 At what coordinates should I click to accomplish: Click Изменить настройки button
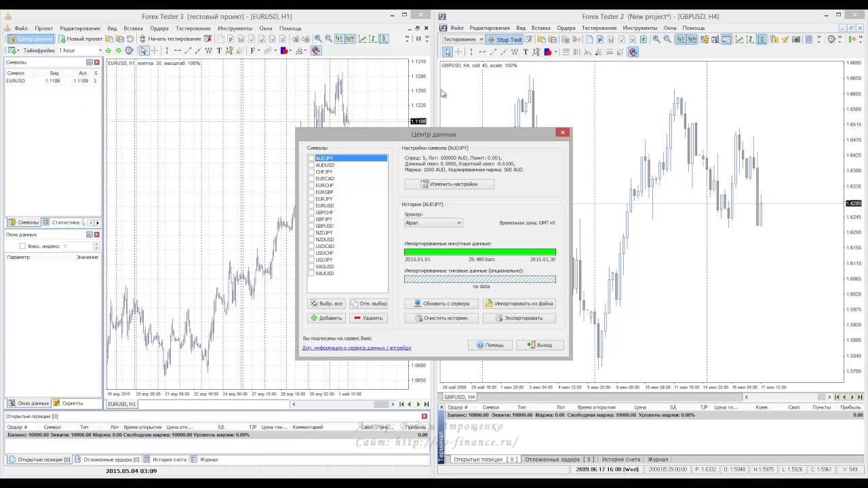(449, 184)
